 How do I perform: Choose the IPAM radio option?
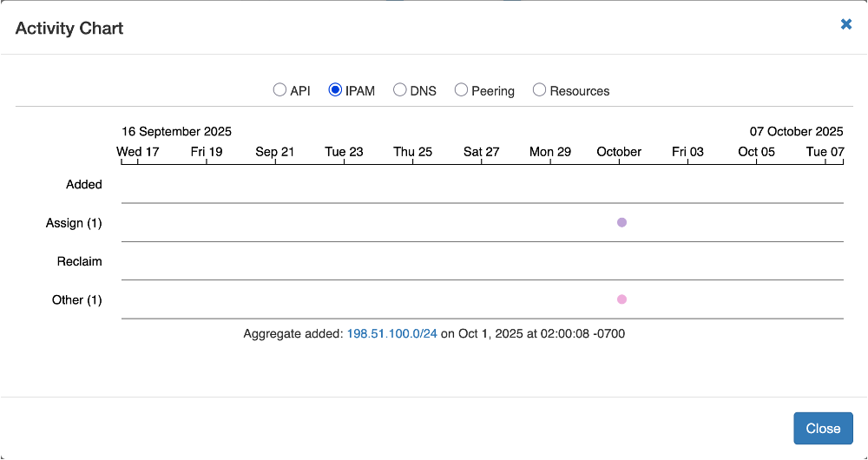click(335, 89)
